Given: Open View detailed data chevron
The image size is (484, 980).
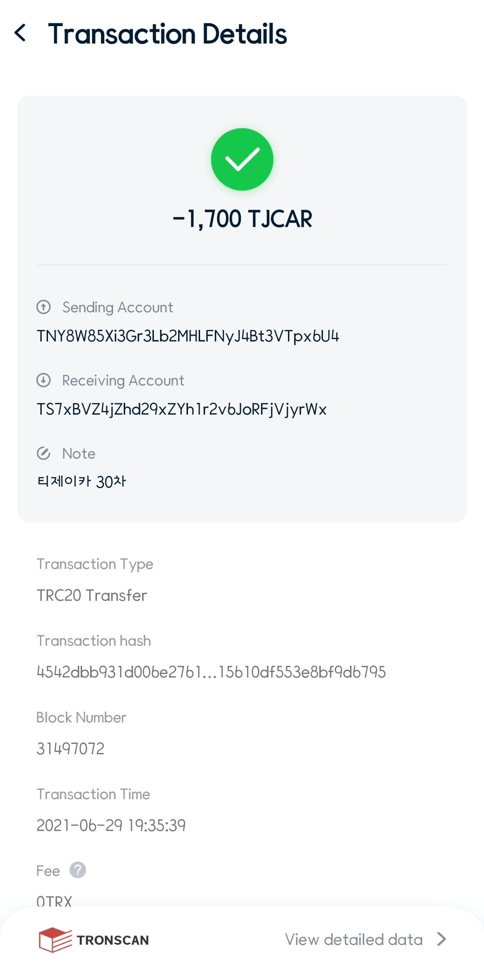Looking at the screenshot, I should pos(442,939).
